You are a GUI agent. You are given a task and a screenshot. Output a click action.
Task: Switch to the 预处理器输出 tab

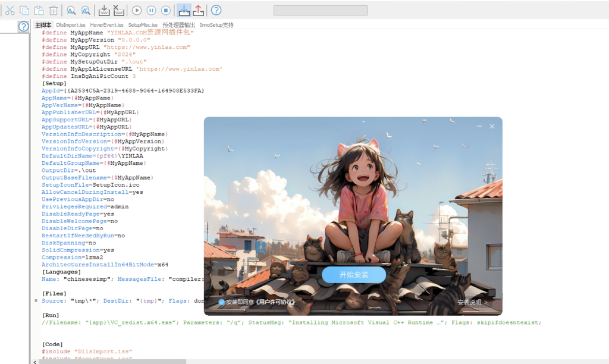pyautogui.click(x=178, y=25)
